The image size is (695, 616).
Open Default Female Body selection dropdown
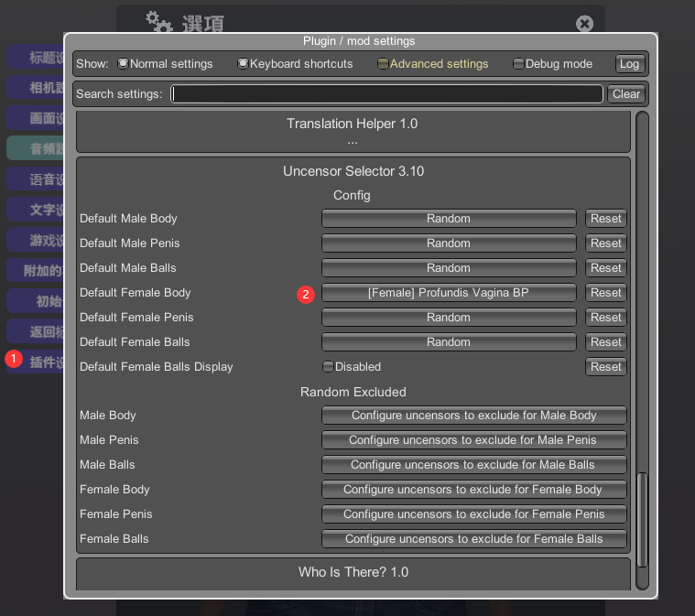pyautogui.click(x=448, y=293)
